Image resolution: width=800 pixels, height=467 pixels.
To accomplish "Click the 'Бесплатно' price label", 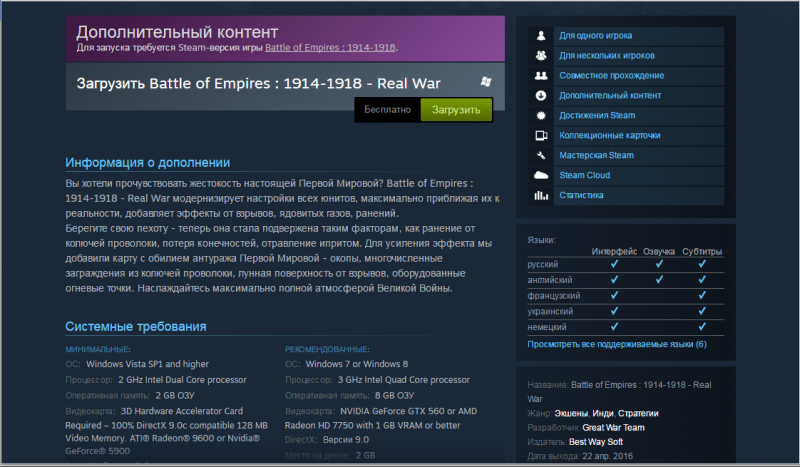I will (387, 110).
